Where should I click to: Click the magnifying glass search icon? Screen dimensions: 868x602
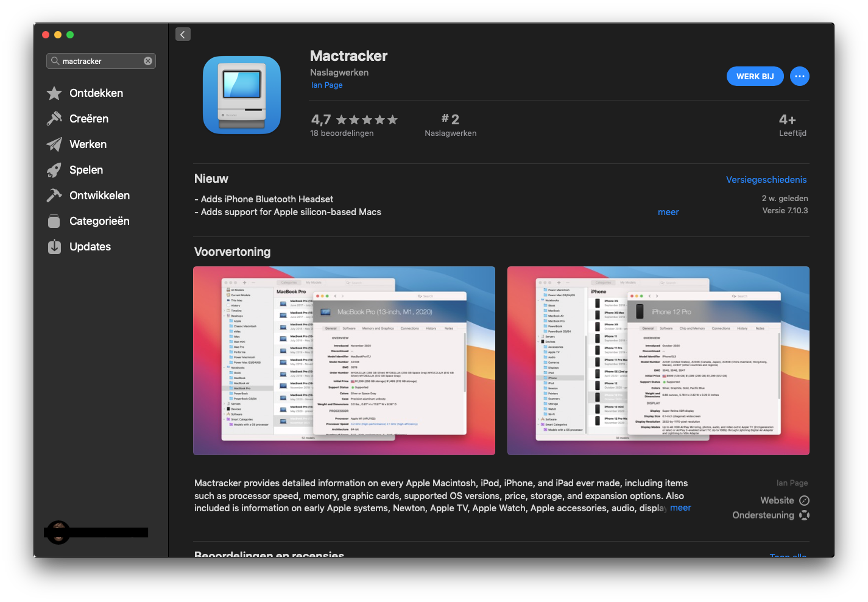coord(55,61)
